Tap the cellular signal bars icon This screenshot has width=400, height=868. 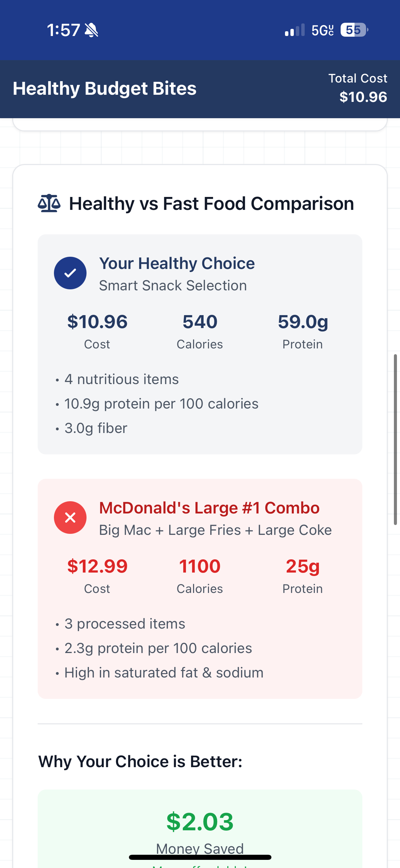point(295,30)
